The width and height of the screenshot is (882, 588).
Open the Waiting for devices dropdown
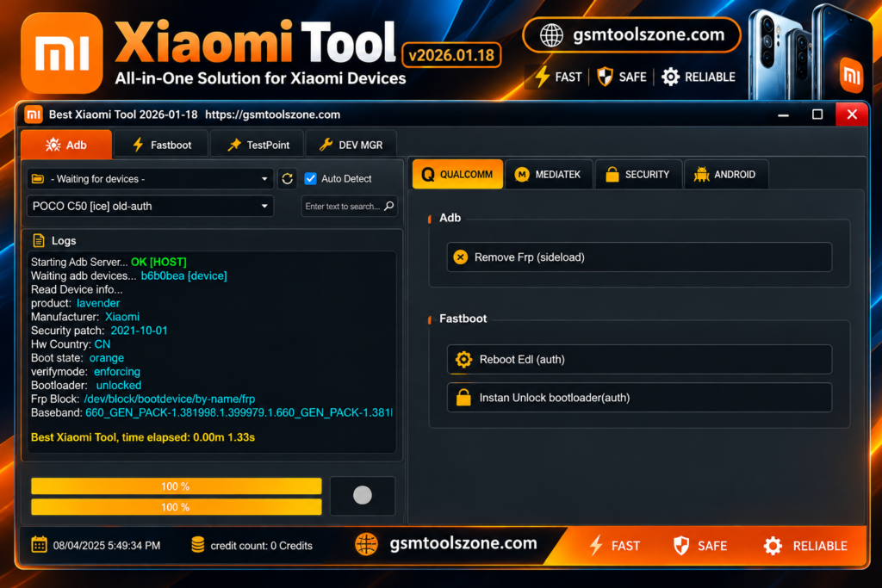click(x=150, y=179)
